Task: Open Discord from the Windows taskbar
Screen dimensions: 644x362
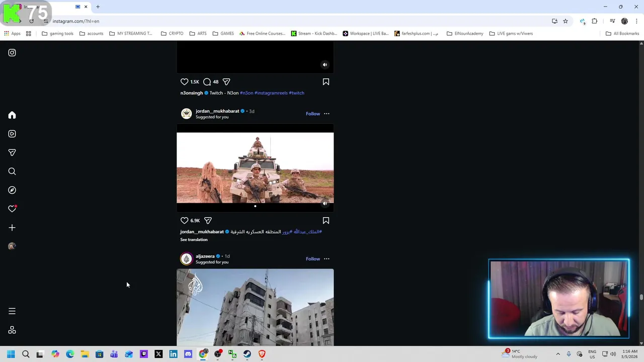Action: 188,354
